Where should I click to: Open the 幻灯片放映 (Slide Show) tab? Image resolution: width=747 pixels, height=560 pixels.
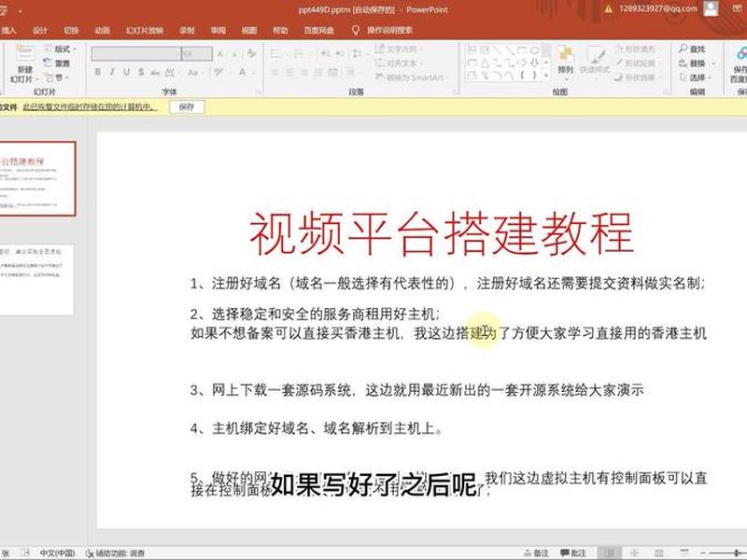click(145, 31)
